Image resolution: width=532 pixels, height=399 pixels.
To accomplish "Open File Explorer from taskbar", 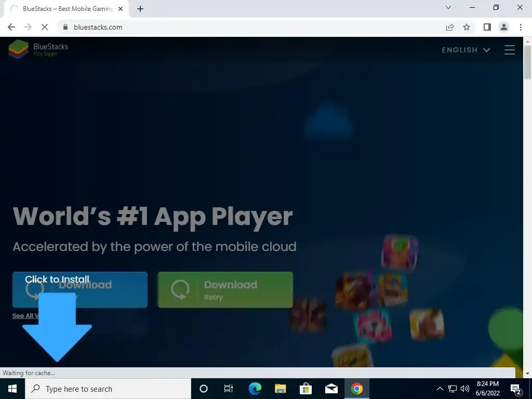I will pyautogui.click(x=280, y=389).
